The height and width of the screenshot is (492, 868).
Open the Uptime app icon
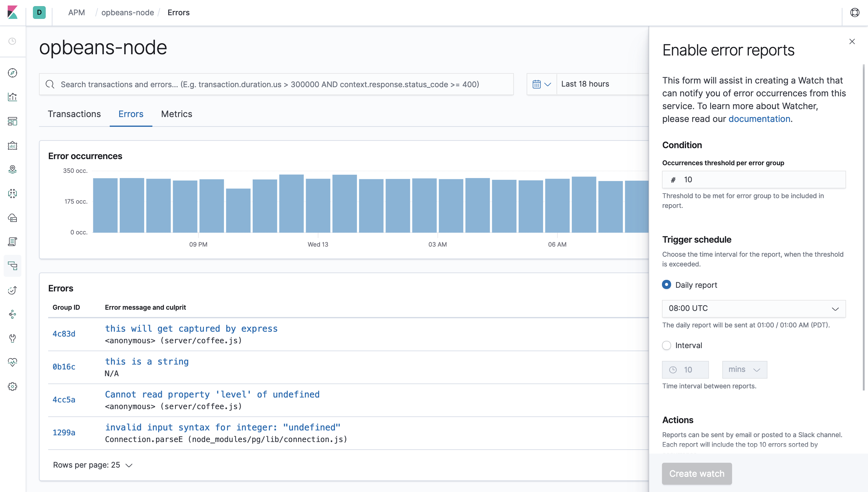pyautogui.click(x=12, y=290)
